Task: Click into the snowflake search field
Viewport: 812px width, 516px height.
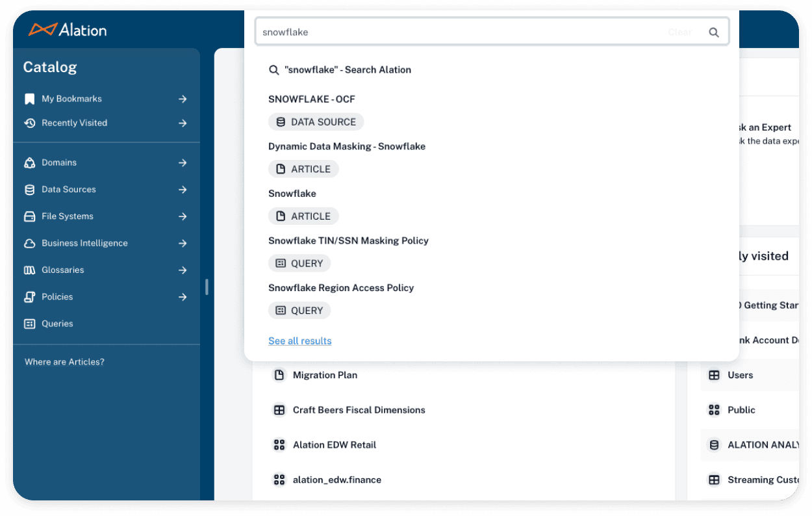Action: [x=455, y=32]
